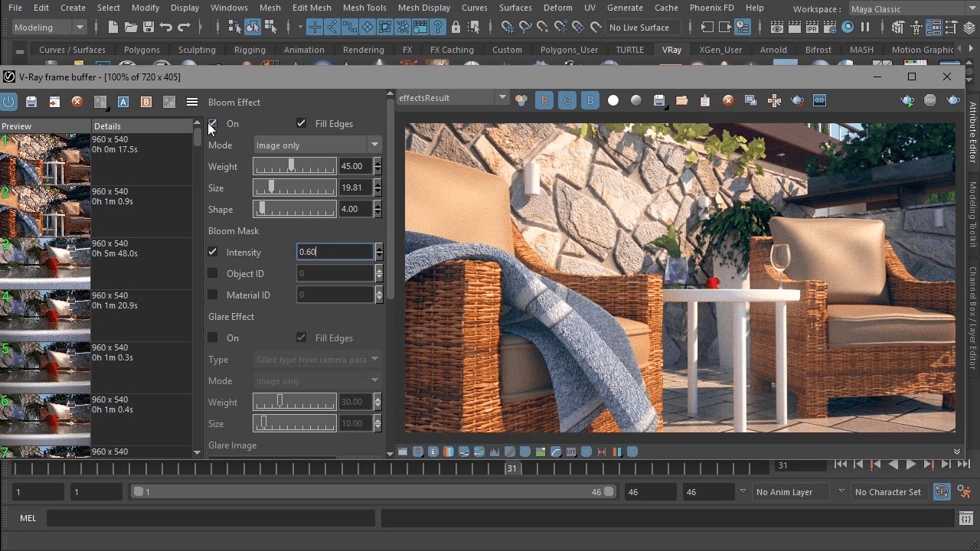This screenshot has width=980, height=551.
Task: Clear the image with the red X icon
Action: pyautogui.click(x=727, y=100)
